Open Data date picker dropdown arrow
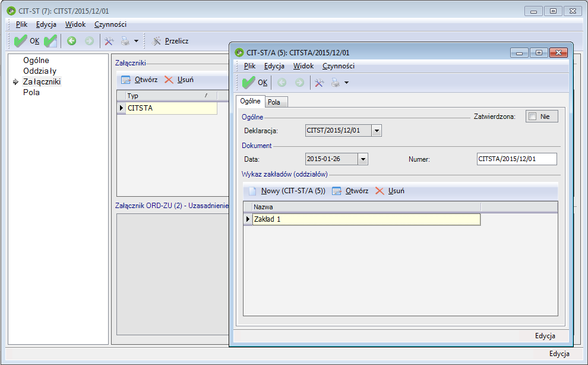Viewport: 588px width, 365px height. [363, 159]
